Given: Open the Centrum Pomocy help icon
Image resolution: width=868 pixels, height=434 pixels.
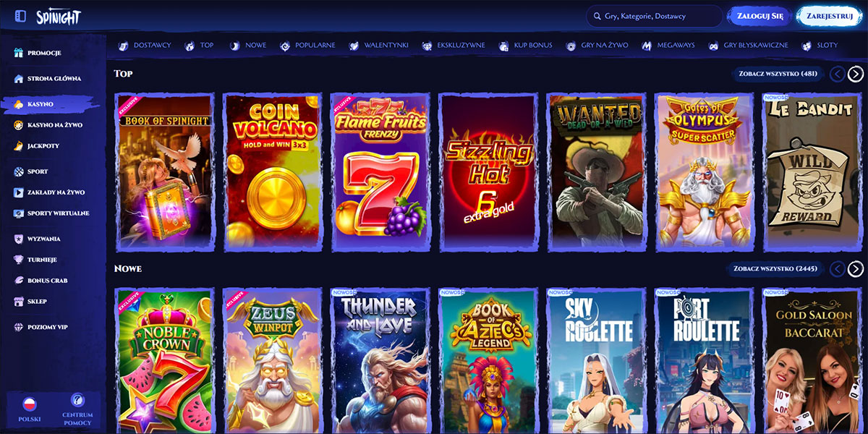Looking at the screenshot, I should coord(77,401).
